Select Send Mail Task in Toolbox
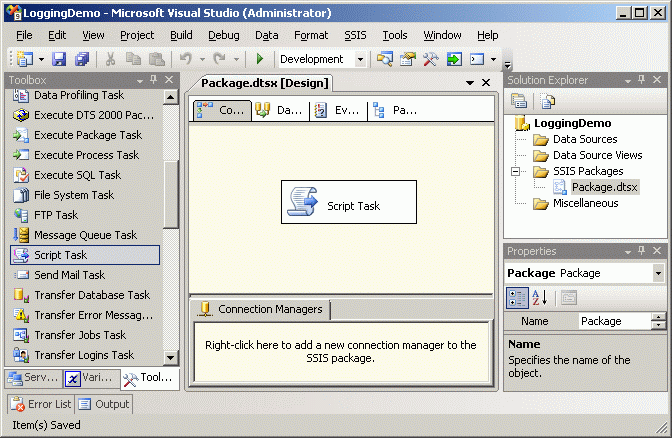Screen dimensions: 672x438 click(x=85, y=275)
